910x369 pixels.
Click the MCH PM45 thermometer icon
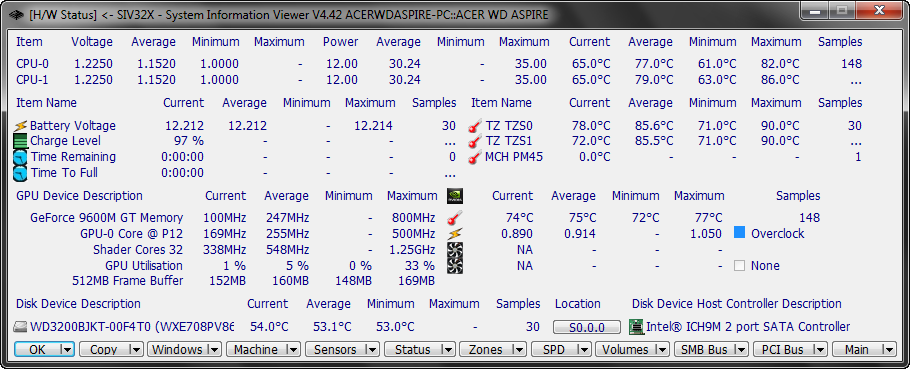pos(475,157)
